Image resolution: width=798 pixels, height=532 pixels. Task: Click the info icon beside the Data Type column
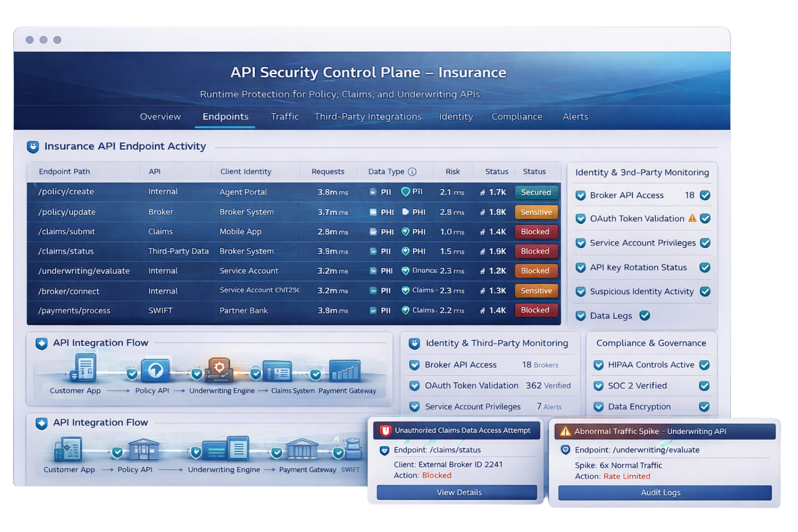click(412, 171)
